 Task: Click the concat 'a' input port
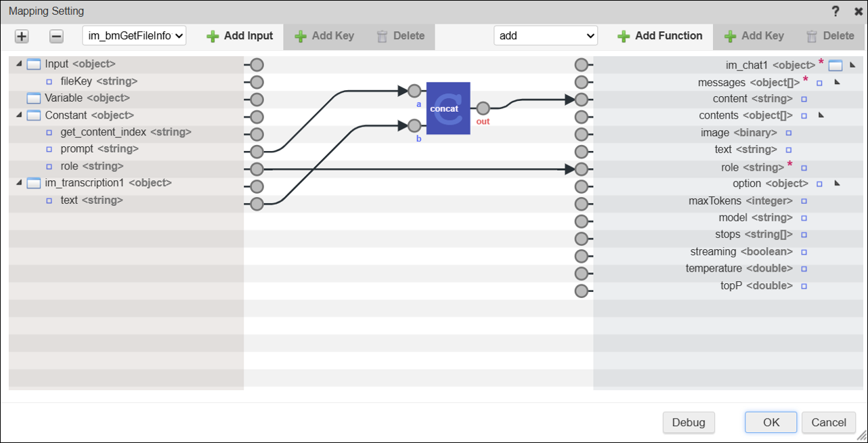[x=414, y=91]
